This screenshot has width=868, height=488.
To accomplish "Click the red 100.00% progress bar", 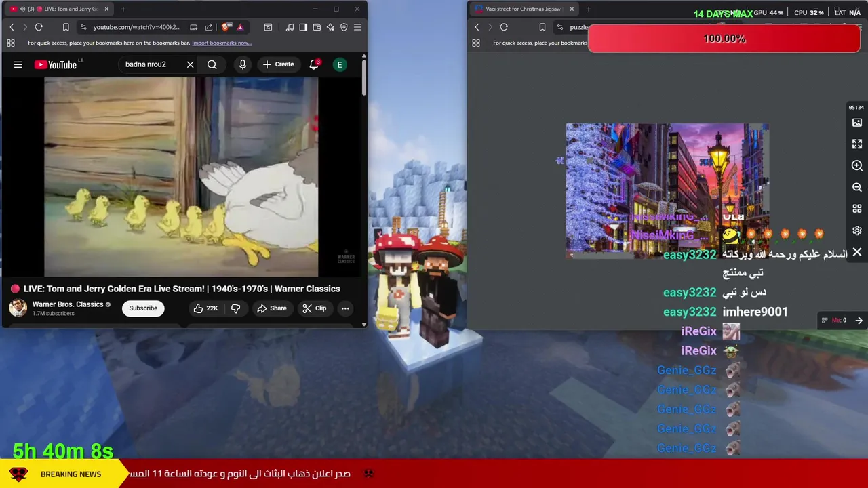I will [x=724, y=39].
